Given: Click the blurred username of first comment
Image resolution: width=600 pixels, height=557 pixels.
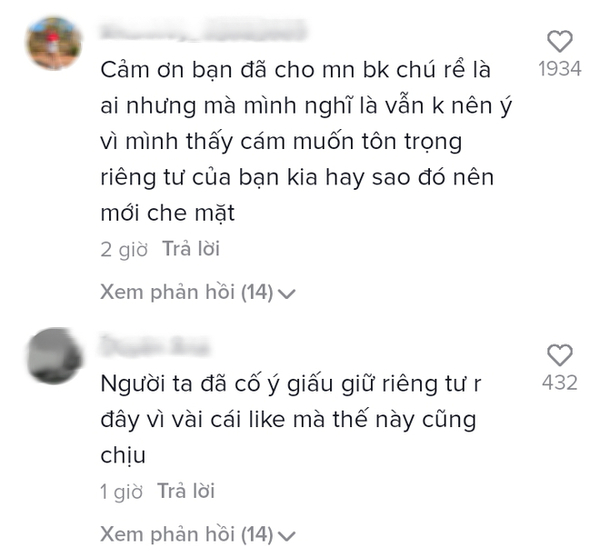Looking at the screenshot, I should pyautogui.click(x=203, y=31).
